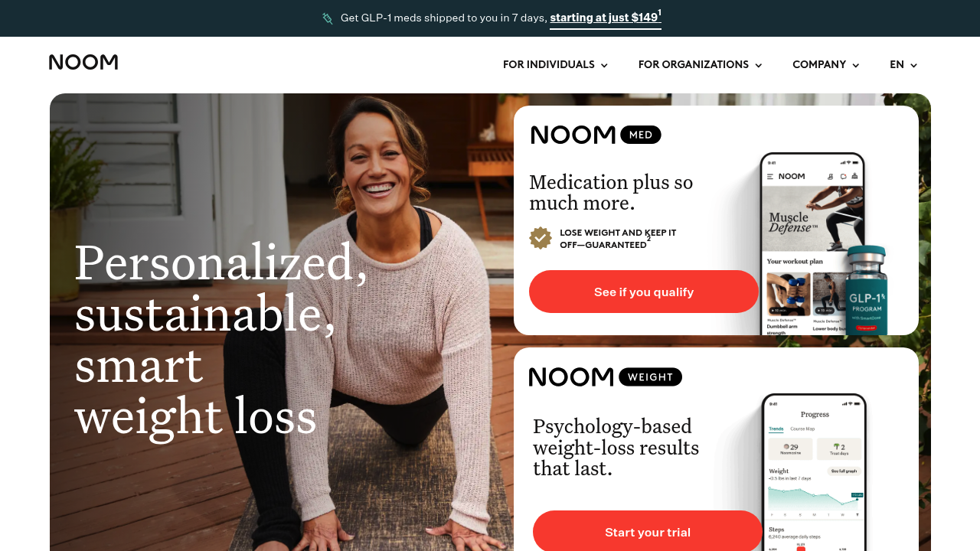Click the Noom Weight logo badge
The width and height of the screenshot is (980, 551).
(605, 377)
